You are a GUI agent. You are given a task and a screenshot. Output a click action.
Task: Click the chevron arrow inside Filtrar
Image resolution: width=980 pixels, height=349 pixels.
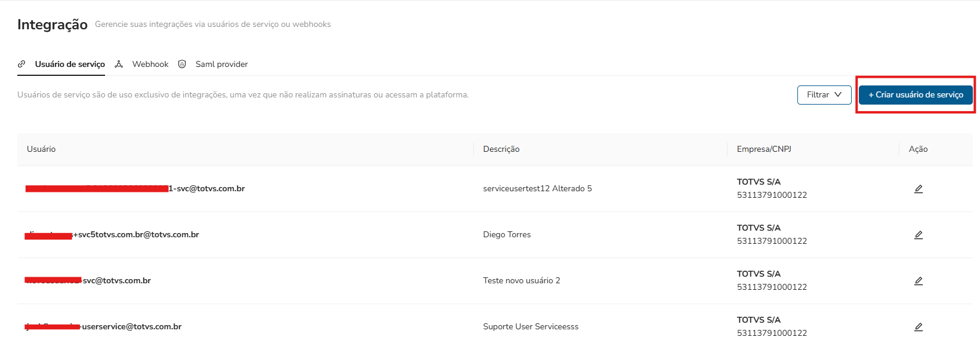[838, 94]
